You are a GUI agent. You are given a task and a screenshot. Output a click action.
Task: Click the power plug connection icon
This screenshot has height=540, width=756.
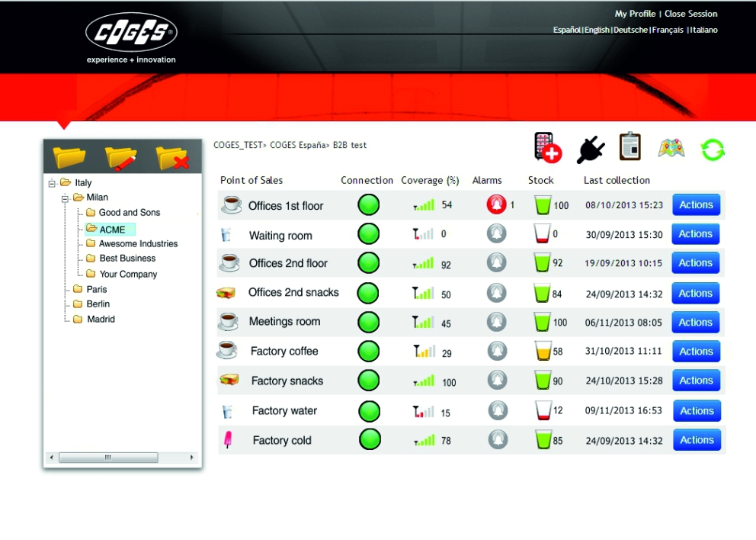590,149
